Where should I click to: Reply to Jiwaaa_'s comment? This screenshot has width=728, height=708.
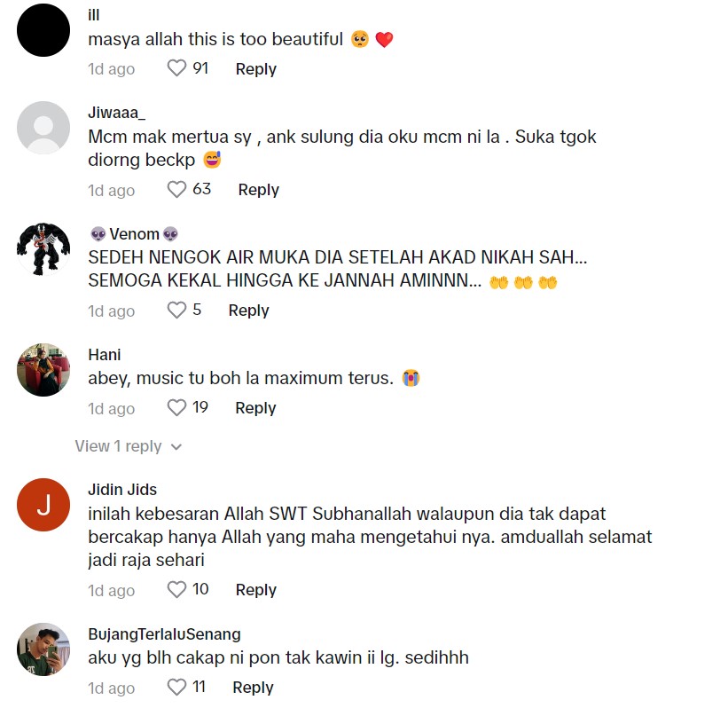pos(259,190)
